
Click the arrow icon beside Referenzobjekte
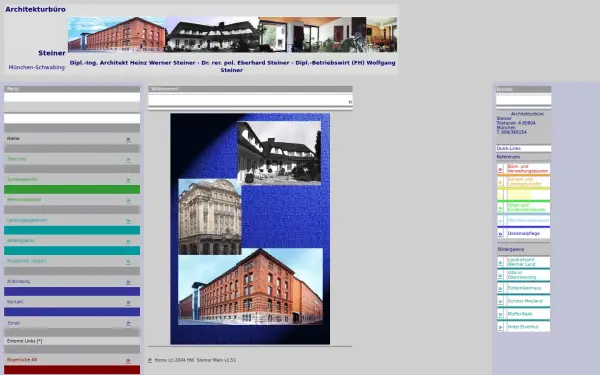(128, 201)
